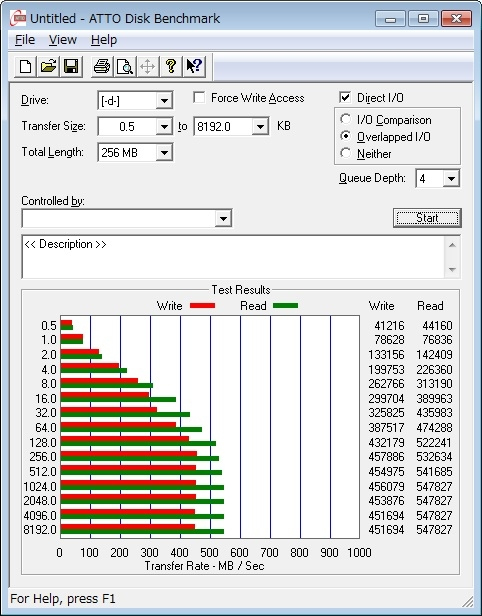Expand the Drive selection dropdown

(164, 101)
